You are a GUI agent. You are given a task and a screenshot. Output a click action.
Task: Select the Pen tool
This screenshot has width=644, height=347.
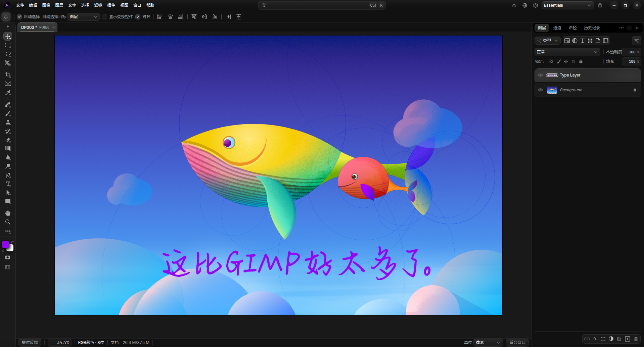tap(8, 175)
